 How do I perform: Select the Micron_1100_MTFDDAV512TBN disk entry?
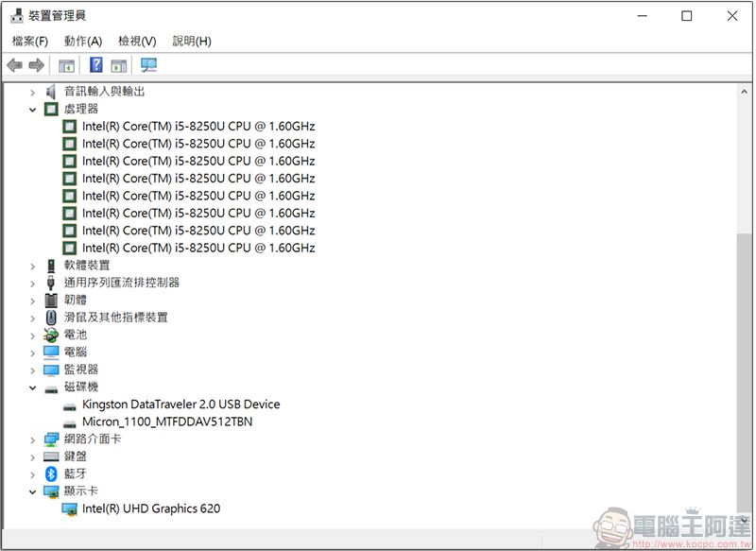point(167,422)
